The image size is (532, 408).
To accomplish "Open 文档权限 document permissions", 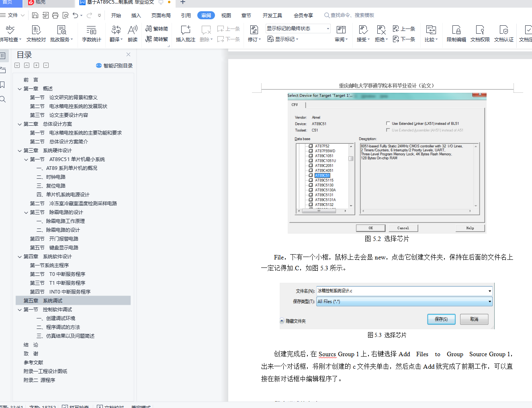I will point(480,34).
